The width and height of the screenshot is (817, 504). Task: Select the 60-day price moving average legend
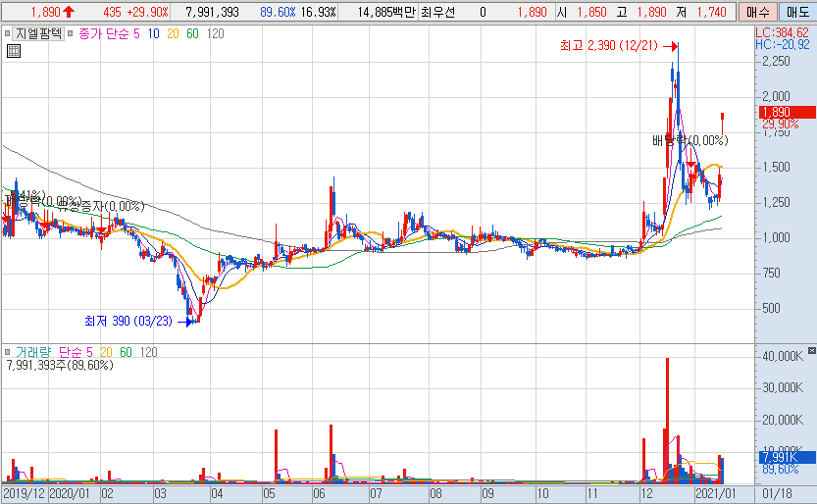pos(193,34)
